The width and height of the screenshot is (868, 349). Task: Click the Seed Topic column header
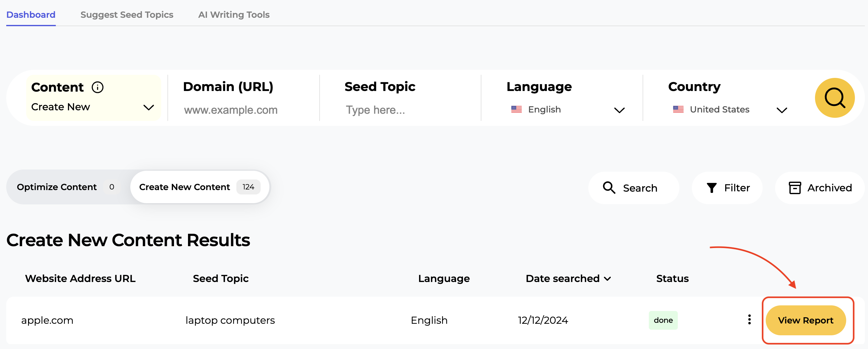point(220,279)
